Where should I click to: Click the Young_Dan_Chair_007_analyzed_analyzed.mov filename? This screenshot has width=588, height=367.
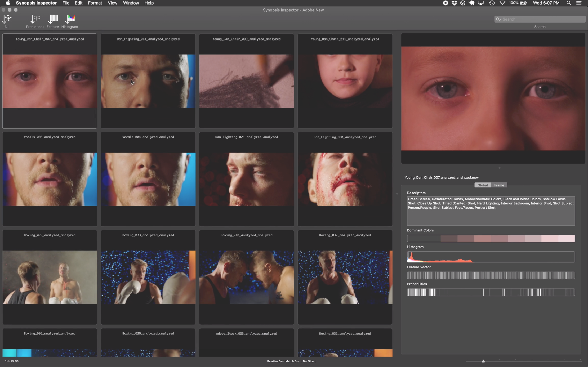coord(442,177)
